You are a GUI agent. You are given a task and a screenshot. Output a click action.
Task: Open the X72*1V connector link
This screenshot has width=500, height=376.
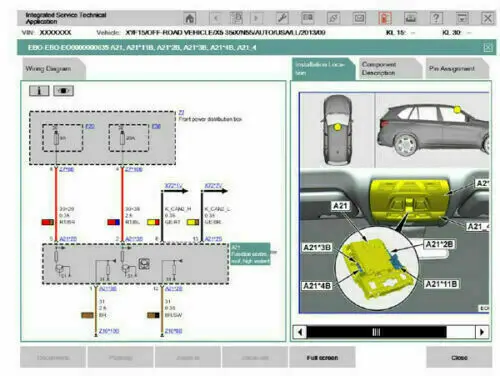click(x=173, y=186)
